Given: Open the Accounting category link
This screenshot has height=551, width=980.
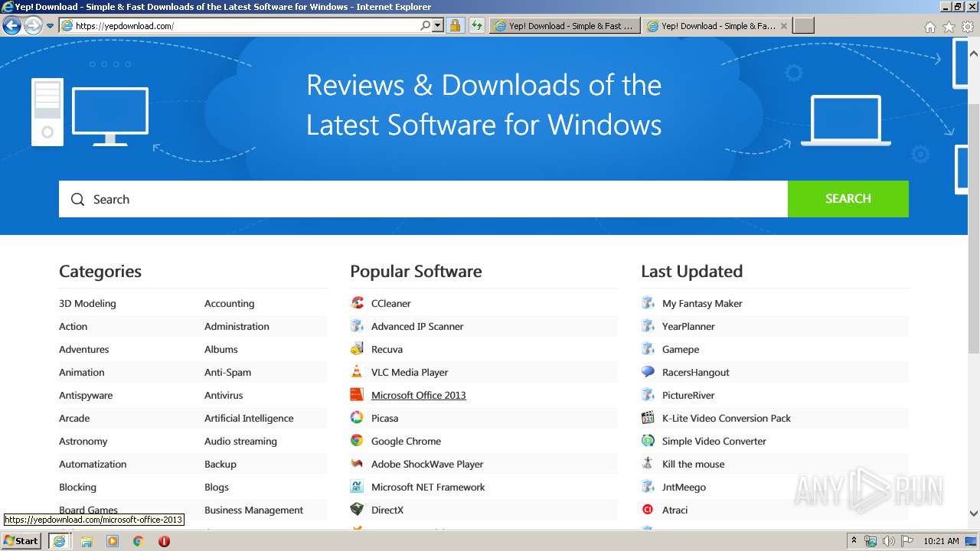Looking at the screenshot, I should [x=229, y=303].
